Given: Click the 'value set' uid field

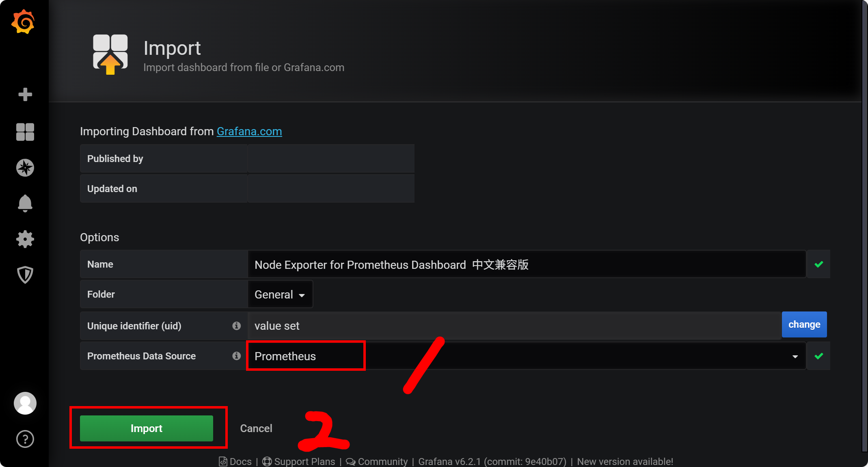Looking at the screenshot, I should tap(514, 326).
